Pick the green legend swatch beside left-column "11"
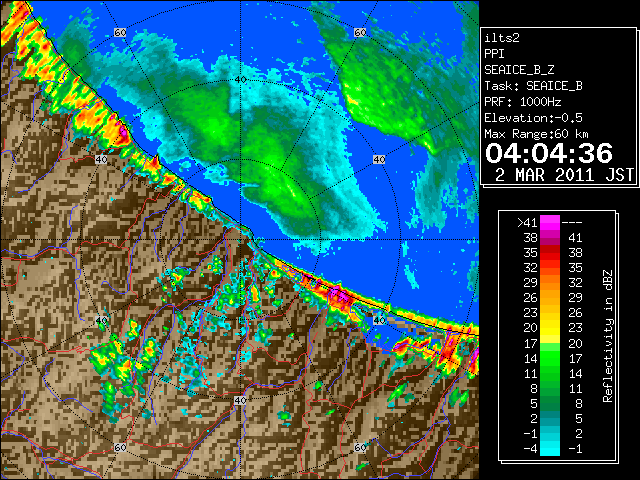 point(550,373)
